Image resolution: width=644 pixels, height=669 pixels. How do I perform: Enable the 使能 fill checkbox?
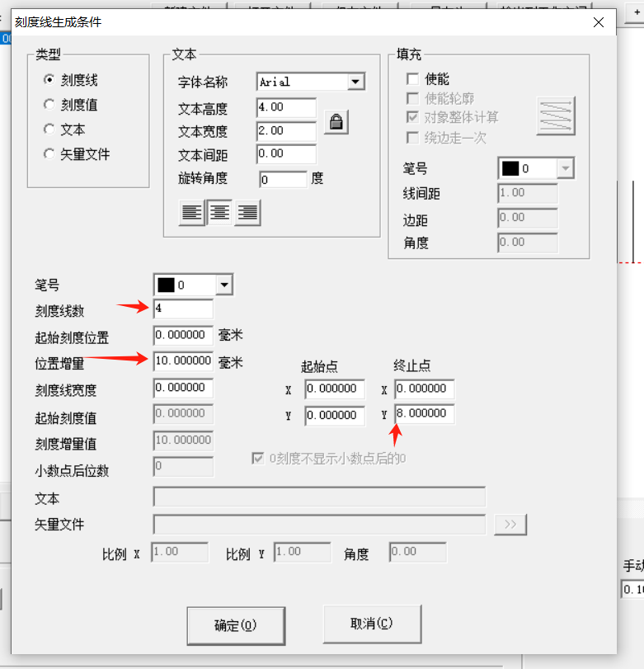(x=412, y=79)
